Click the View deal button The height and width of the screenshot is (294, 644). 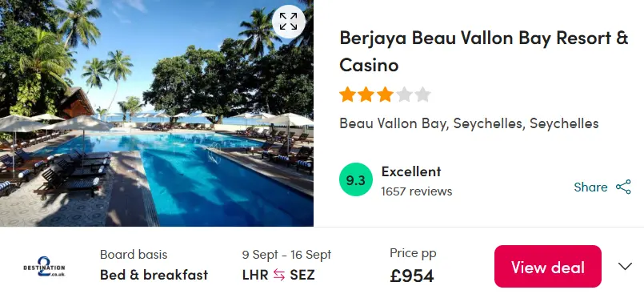[x=547, y=267]
